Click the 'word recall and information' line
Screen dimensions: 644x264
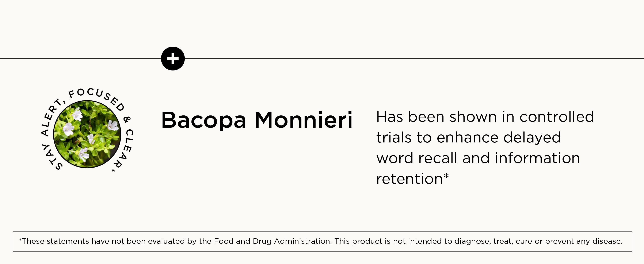pyautogui.click(x=478, y=158)
